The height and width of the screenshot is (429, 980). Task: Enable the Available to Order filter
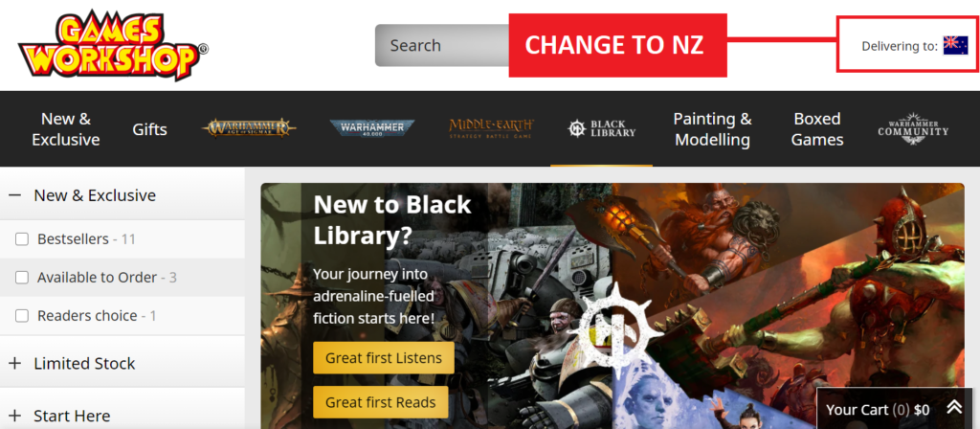22,277
